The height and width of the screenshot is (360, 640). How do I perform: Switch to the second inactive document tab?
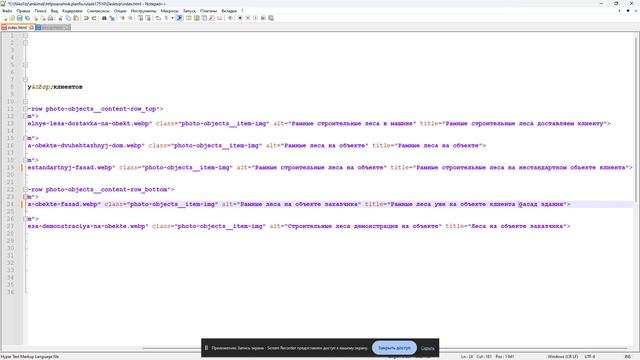click(x=52, y=28)
